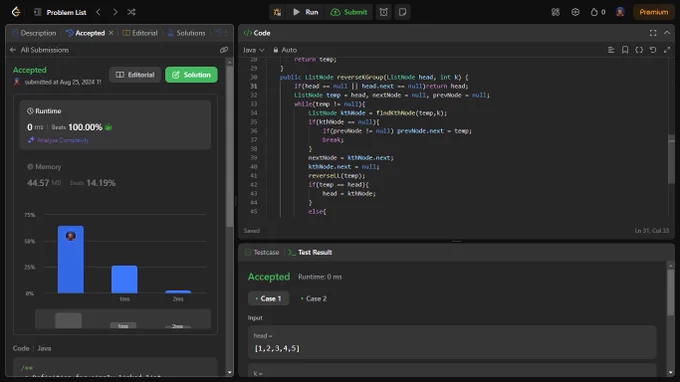Click the tallest runtime distribution bar
The width and height of the screenshot is (680, 382).
(71, 259)
